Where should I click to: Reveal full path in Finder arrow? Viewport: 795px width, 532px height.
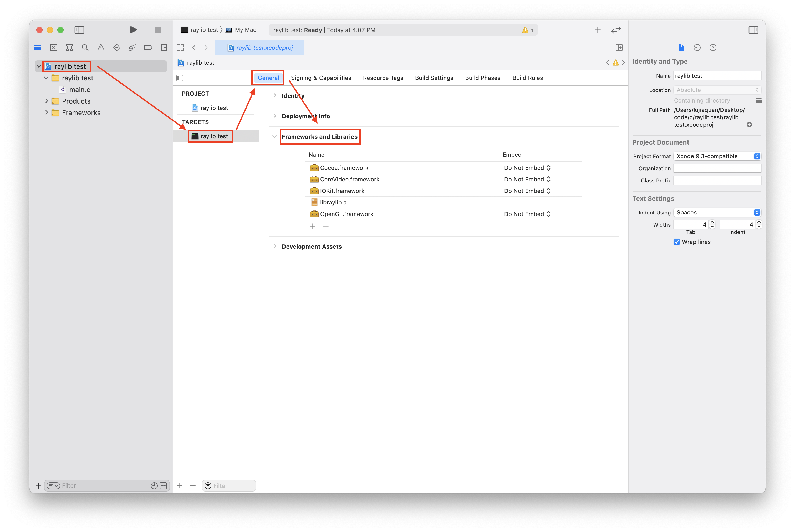[749, 125]
